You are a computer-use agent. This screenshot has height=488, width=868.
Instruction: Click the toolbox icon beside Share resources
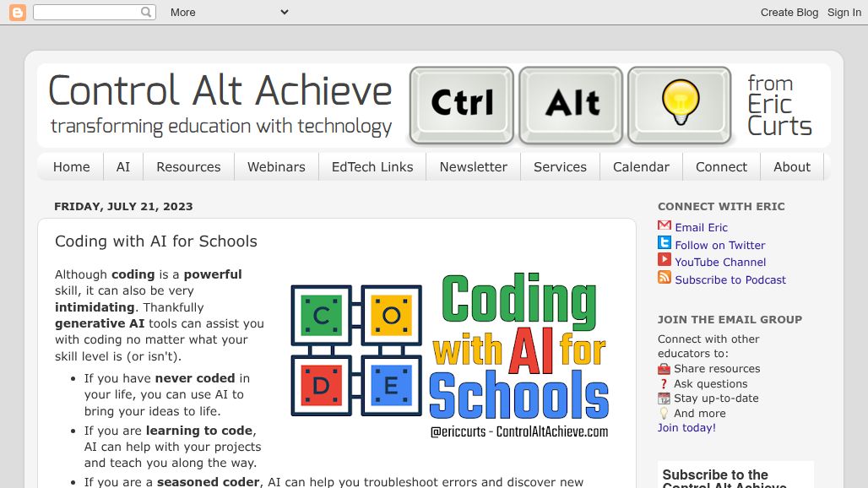tap(663, 368)
